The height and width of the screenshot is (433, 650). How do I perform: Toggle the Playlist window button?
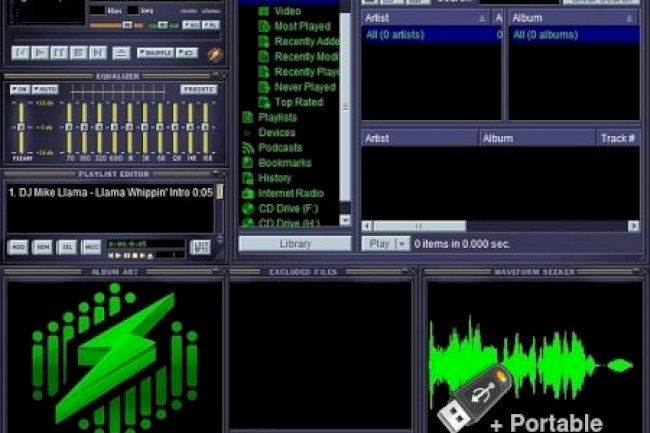(211, 25)
